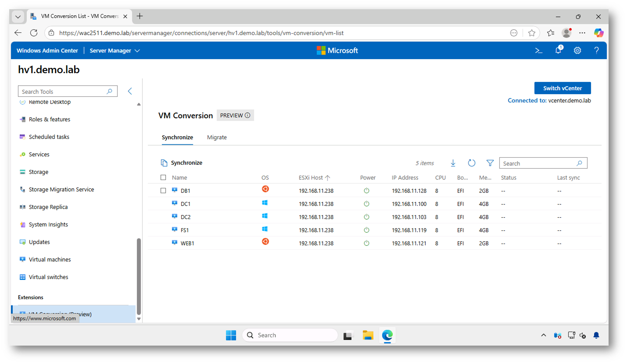Image resolution: width=627 pixels, height=364 pixels.
Task: Select the Synchronize tab
Action: 177,137
